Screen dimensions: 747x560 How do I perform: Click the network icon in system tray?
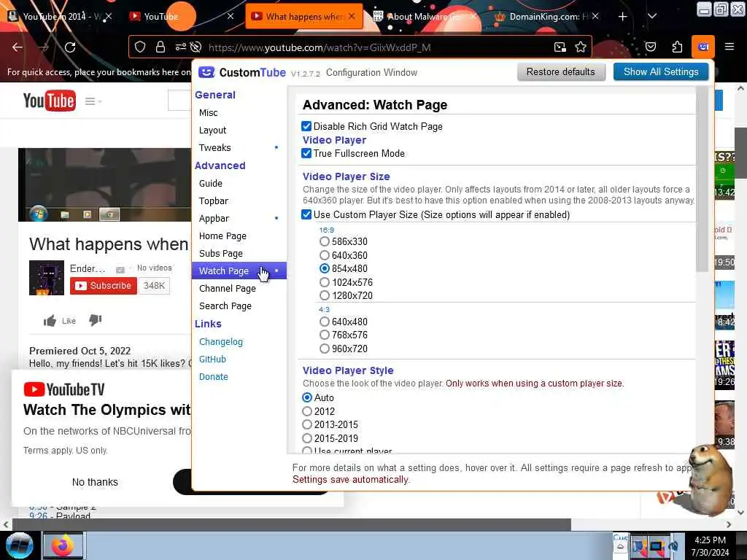(x=656, y=546)
